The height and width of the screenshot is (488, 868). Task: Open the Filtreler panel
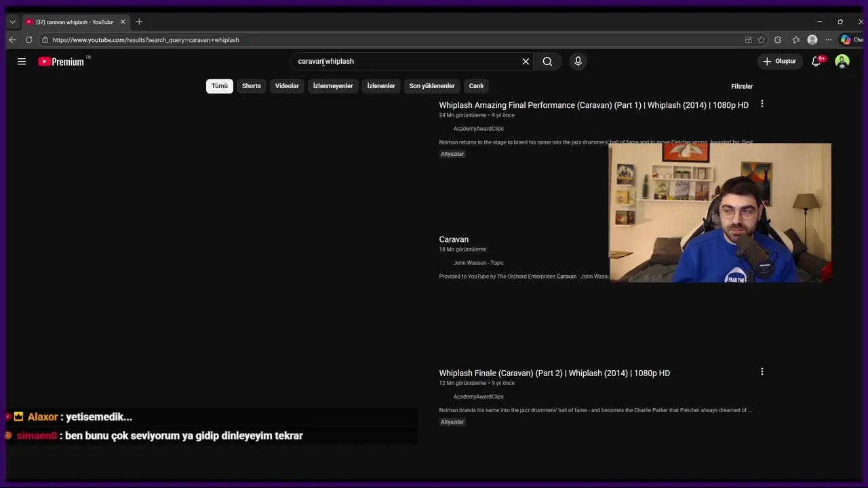[x=742, y=86]
